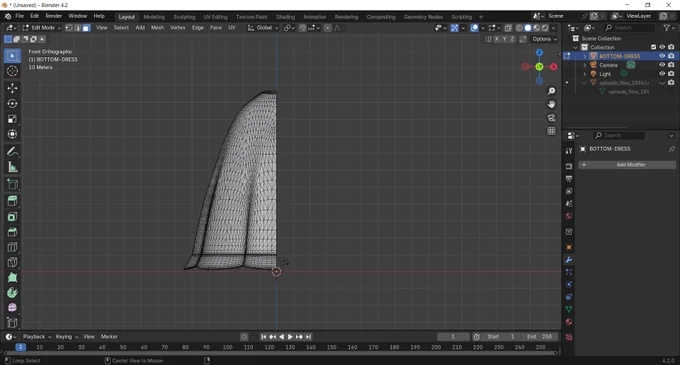Select the Spin tool

point(12,293)
